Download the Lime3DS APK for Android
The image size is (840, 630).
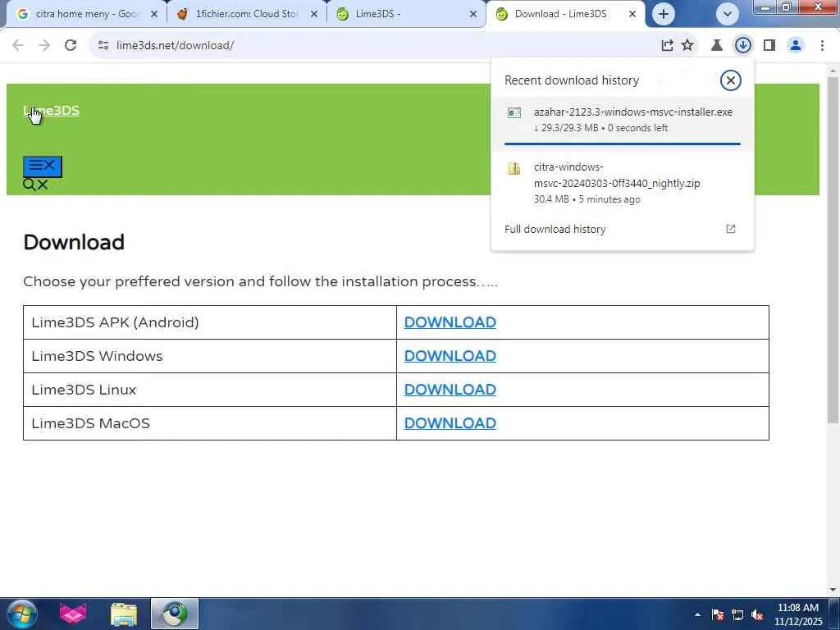[450, 322]
